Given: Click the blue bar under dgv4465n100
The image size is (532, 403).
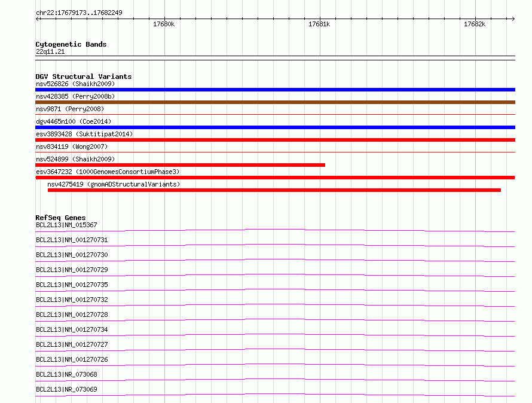Looking at the screenshot, I should click(275, 127).
